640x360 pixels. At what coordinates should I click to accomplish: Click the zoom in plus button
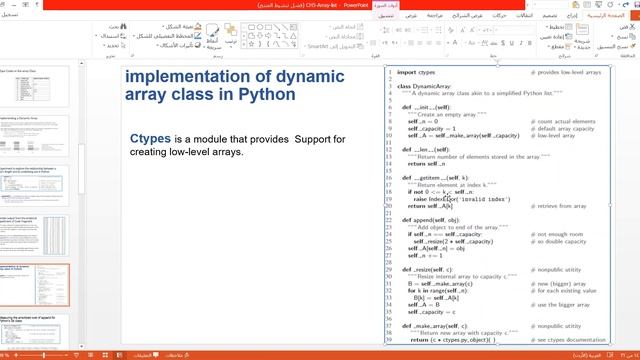coord(16,356)
